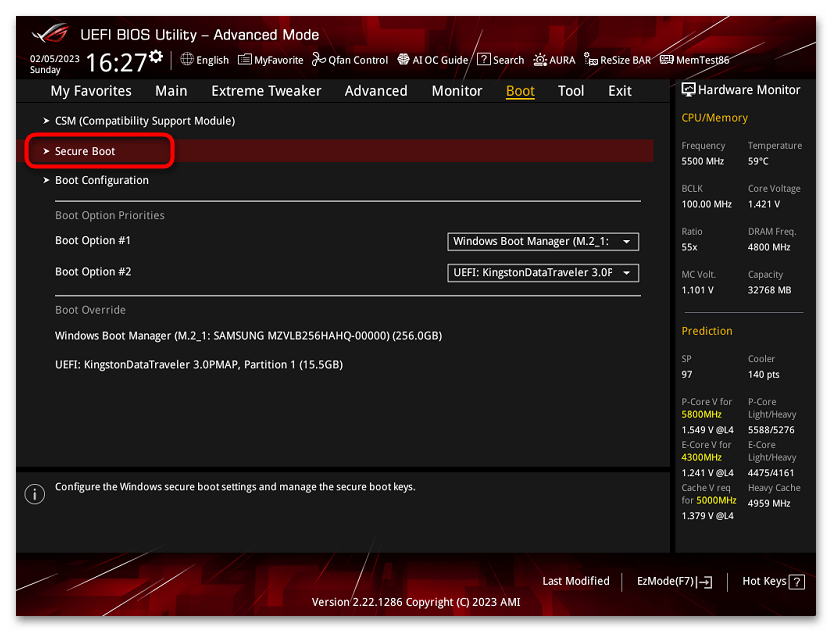Click the CPU/Memory heading
This screenshot has width=832, height=632.
click(715, 118)
